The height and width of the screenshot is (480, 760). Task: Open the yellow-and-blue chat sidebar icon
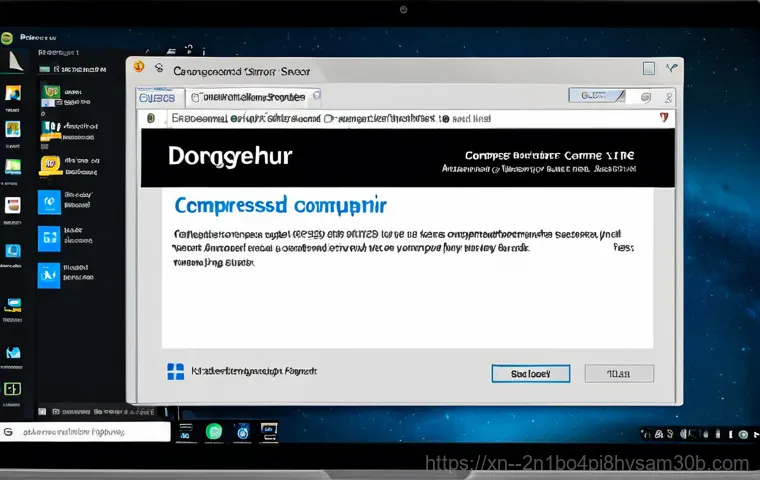click(x=13, y=305)
